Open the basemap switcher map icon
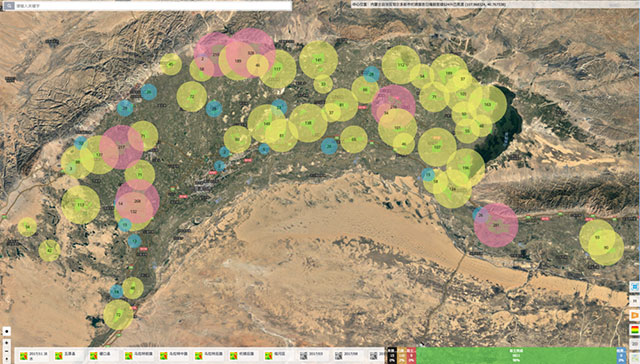The width and height of the screenshot is (640, 364). [634, 357]
